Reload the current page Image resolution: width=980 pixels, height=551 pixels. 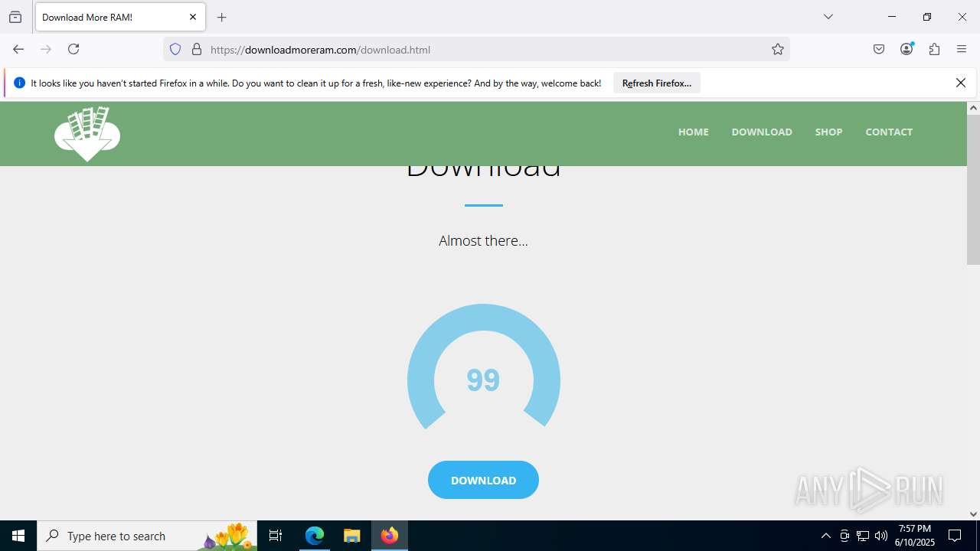[73, 49]
